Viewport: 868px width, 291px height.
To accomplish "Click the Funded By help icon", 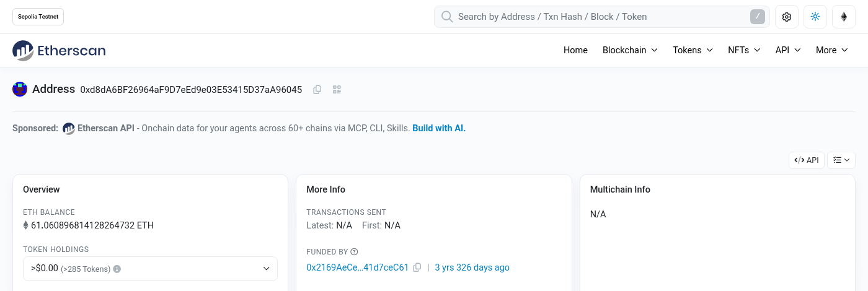I will tap(354, 252).
